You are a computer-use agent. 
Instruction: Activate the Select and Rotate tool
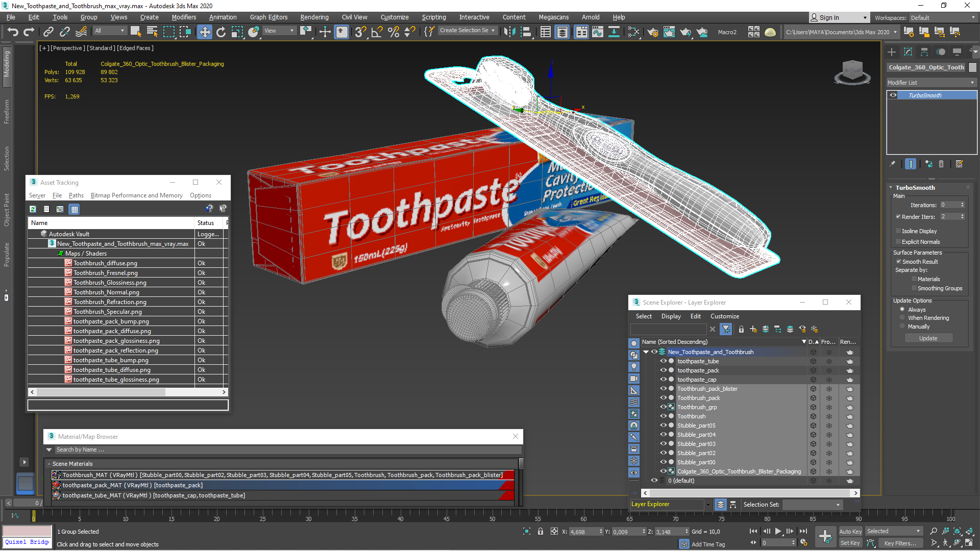tap(221, 32)
